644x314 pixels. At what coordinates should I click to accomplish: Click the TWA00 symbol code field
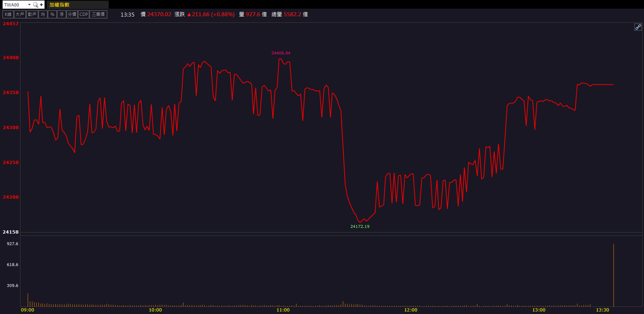(x=15, y=5)
